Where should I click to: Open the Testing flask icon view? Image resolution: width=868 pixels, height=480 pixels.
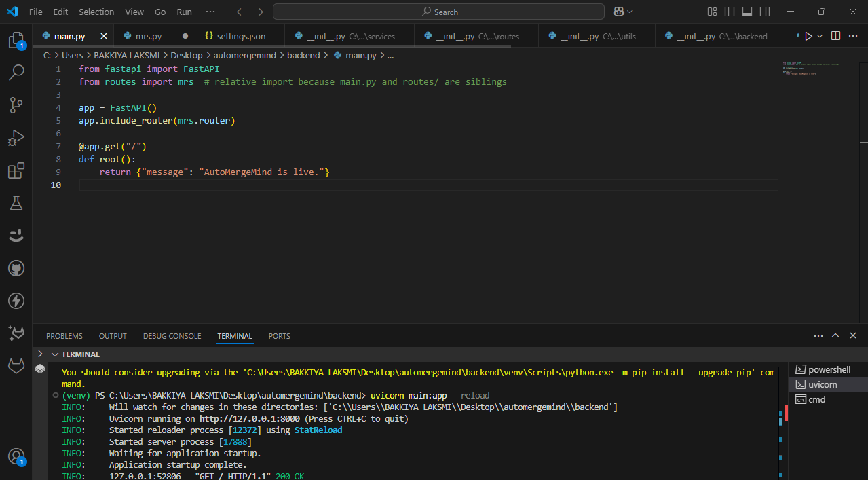click(x=16, y=203)
